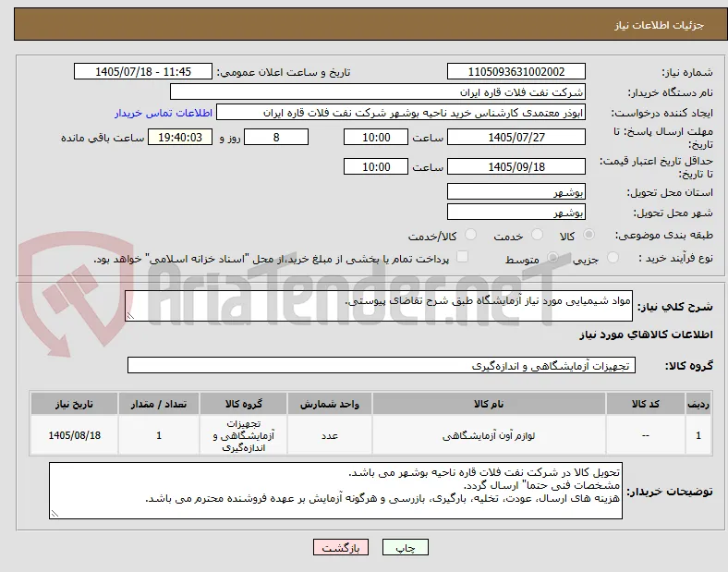
Task: Click the response deadline hour 10:00 field
Action: point(376,138)
